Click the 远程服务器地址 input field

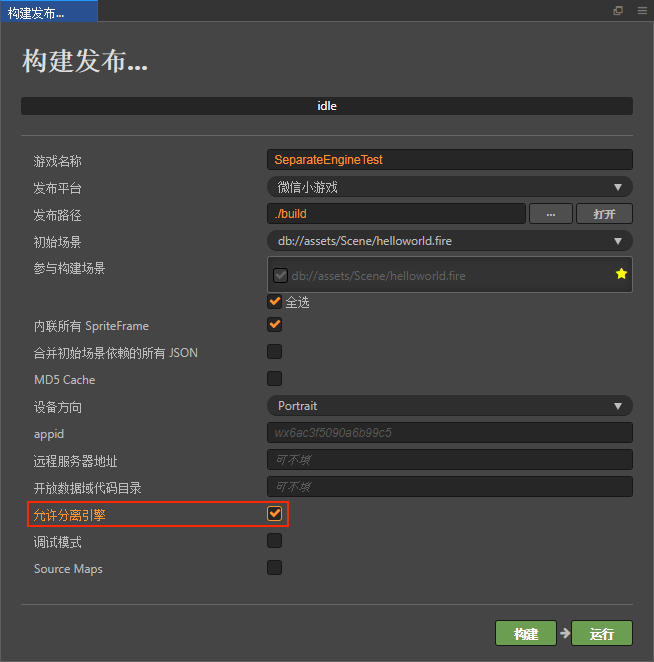pos(450,460)
